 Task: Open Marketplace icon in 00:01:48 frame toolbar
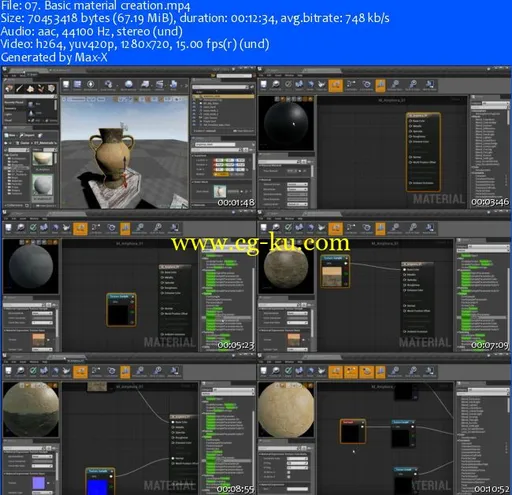[x=90, y=85]
